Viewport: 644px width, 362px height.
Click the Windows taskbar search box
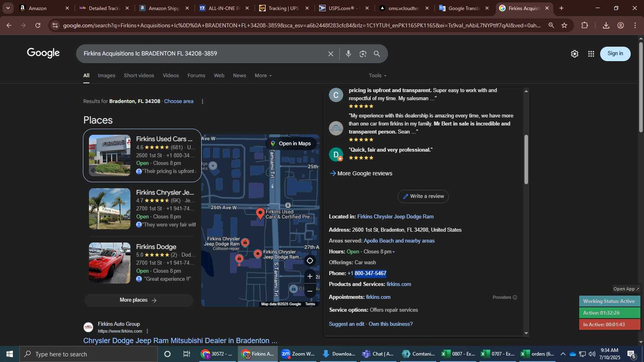[x=89, y=354]
